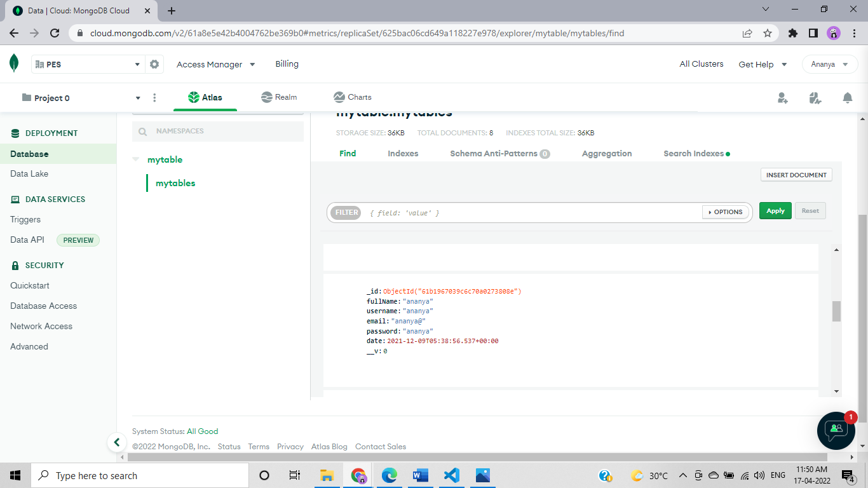Go to All Clusters

point(702,64)
